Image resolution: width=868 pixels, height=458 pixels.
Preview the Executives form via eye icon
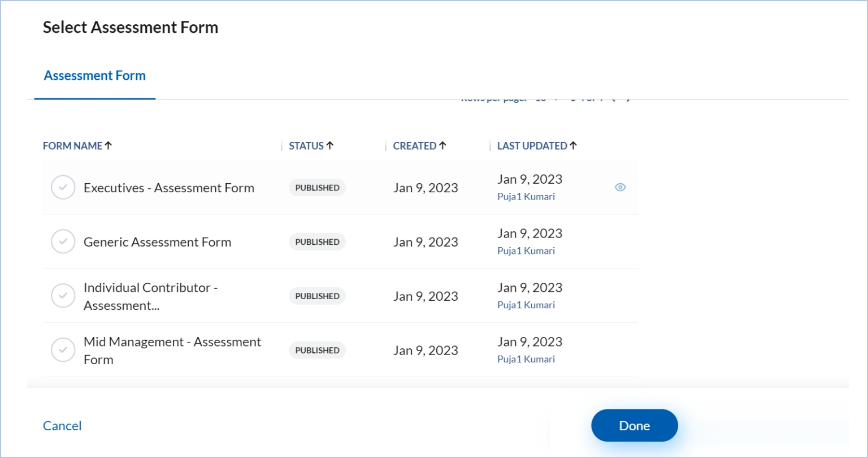[620, 188]
